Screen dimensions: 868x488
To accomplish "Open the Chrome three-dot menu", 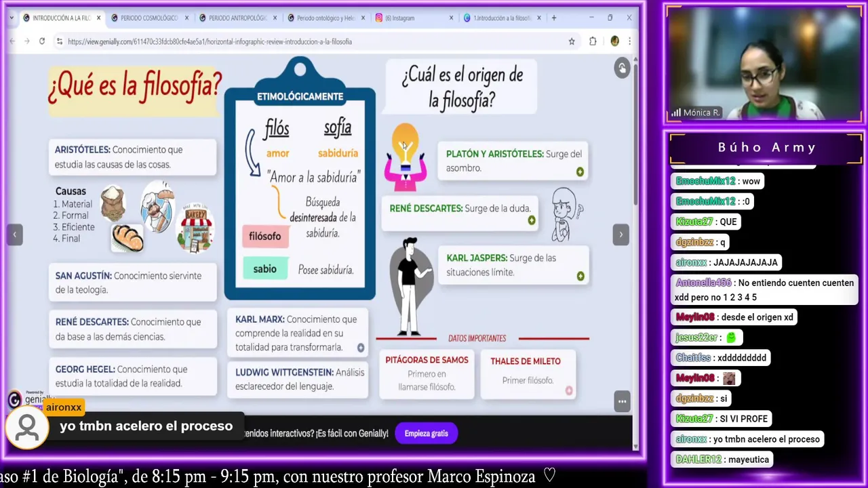I will 629,41.
